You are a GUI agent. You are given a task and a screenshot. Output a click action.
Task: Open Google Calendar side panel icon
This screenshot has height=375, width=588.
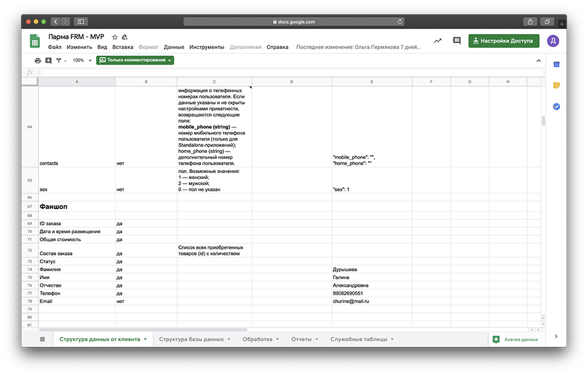[x=556, y=64]
